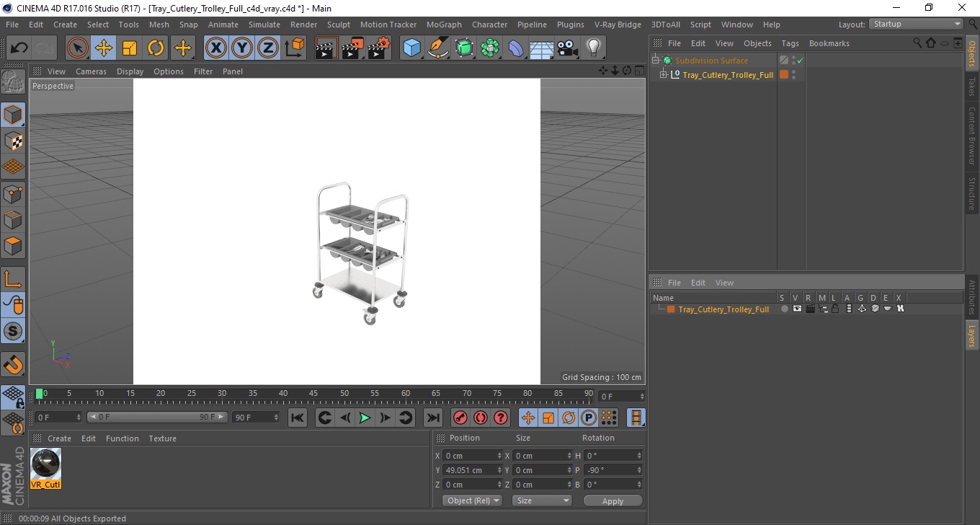
Task: Click the Enable Axis icon
Action: click(x=13, y=279)
